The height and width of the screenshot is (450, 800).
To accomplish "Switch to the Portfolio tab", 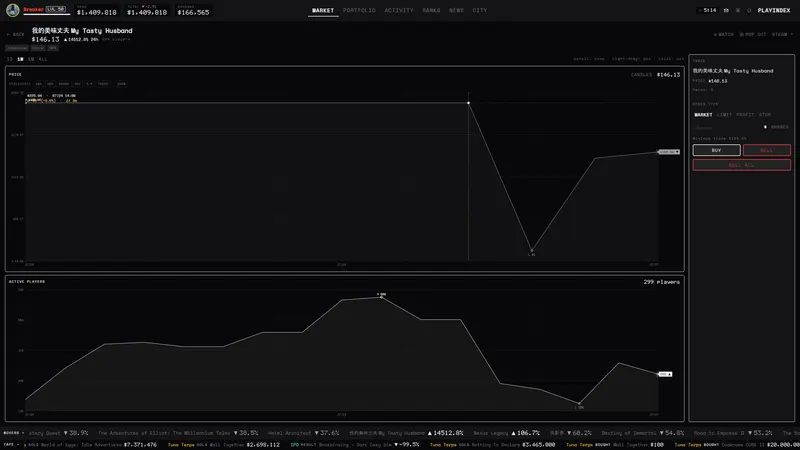I will pyautogui.click(x=359, y=10).
